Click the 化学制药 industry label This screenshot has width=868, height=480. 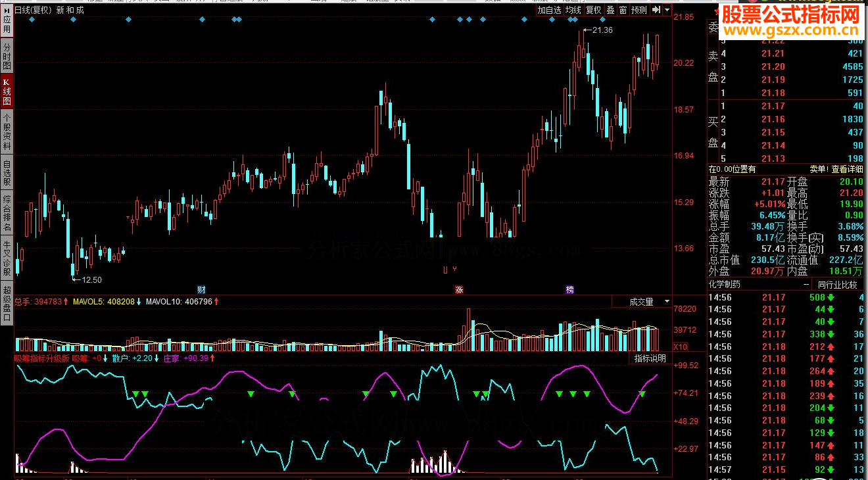tap(725, 285)
